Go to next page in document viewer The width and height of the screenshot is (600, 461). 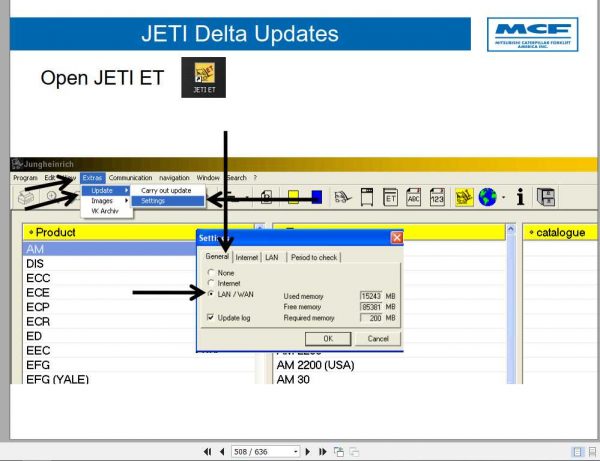click(308, 452)
